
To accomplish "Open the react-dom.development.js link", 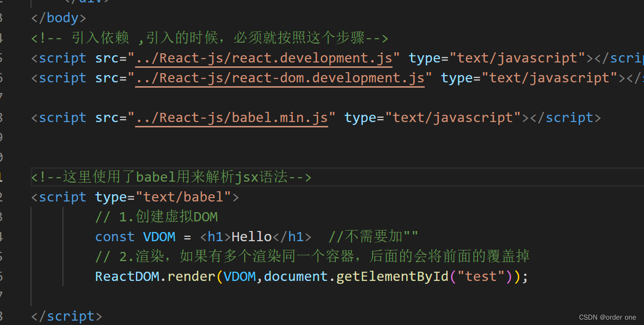I will (x=280, y=77).
